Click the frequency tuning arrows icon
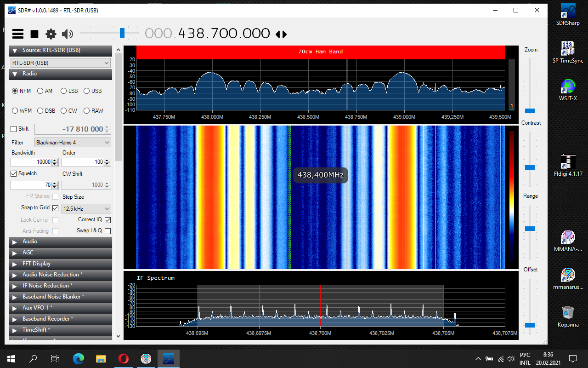Screen dimensions: 588x368 (281, 34)
